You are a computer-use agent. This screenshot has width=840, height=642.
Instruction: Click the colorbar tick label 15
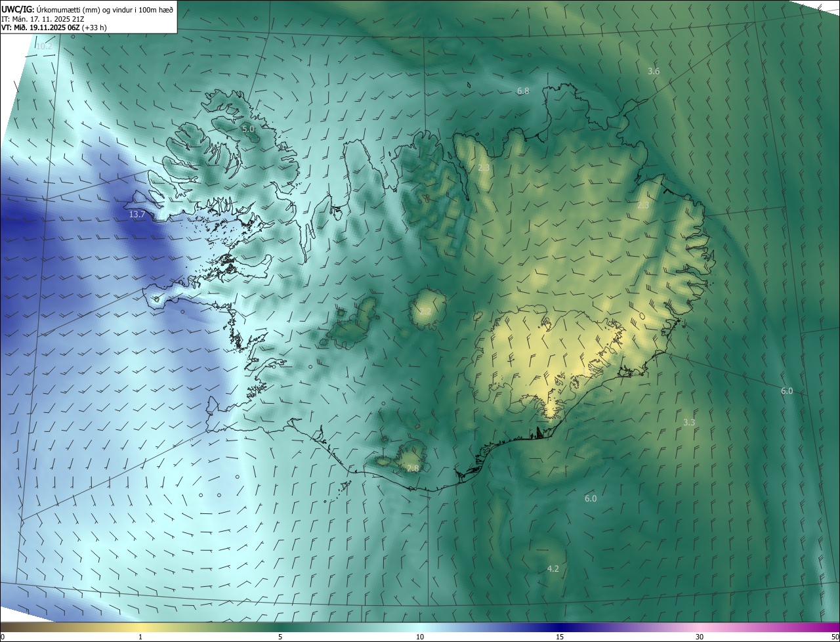(x=560, y=637)
